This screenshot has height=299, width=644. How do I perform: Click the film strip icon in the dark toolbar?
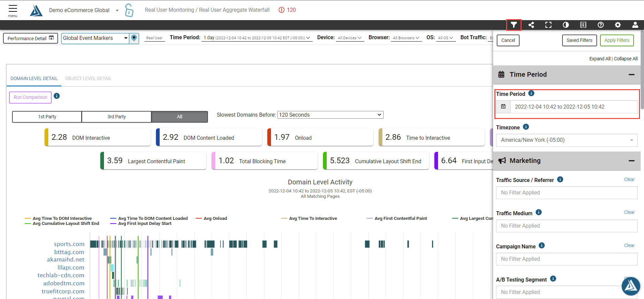coord(583,25)
